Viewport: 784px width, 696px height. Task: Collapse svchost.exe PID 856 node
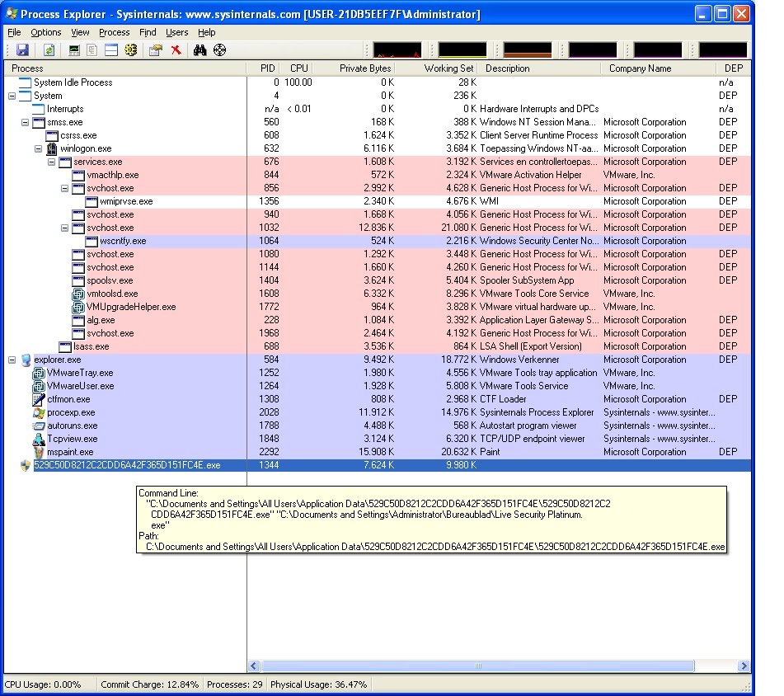(64, 189)
